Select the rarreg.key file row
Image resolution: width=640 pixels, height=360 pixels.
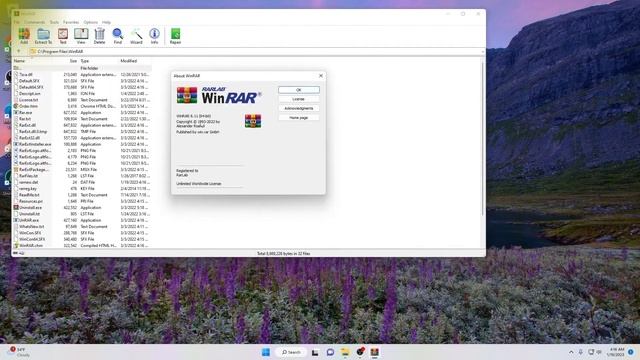click(x=82, y=189)
